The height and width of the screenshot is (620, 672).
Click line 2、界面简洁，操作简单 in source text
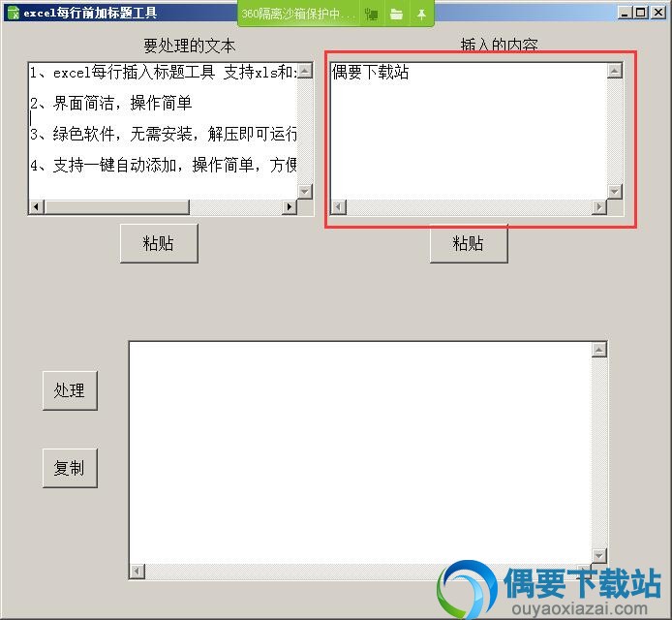[111, 104]
